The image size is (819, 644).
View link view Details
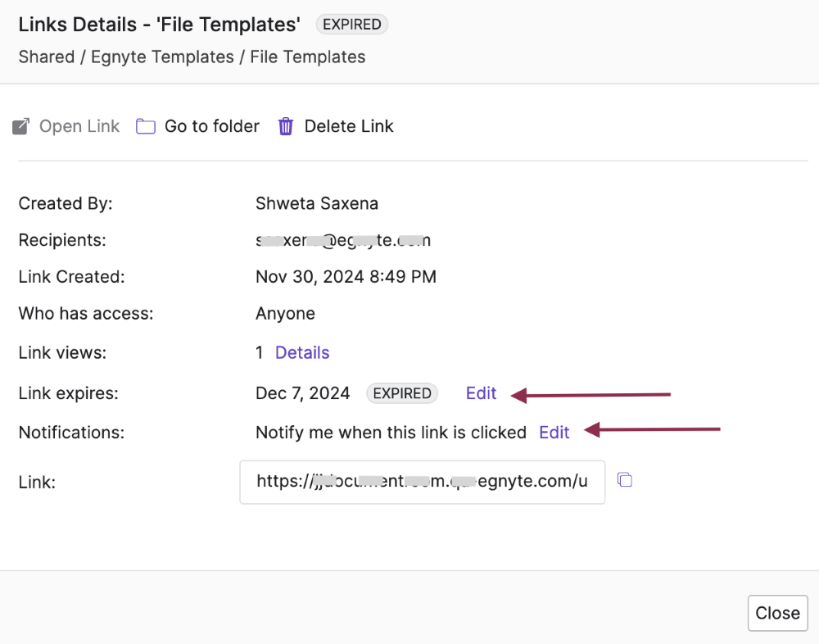[x=302, y=353]
